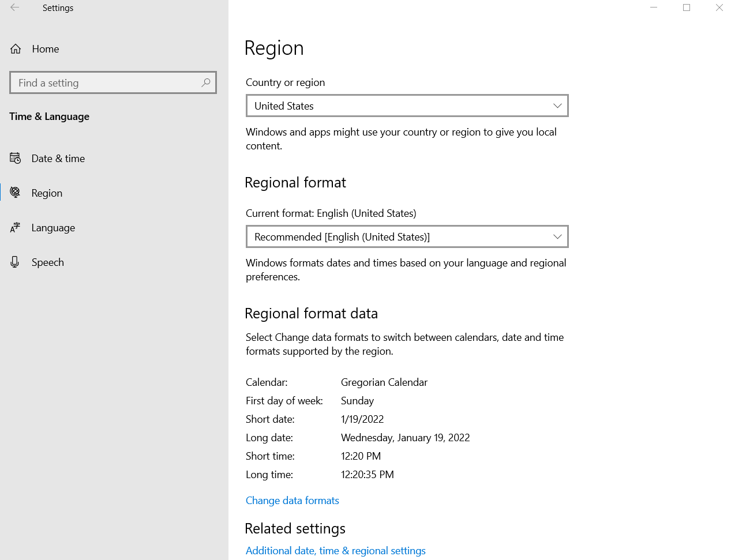Viewport: 731px width, 560px height.
Task: Click the chevron beside United States
Action: (x=557, y=106)
